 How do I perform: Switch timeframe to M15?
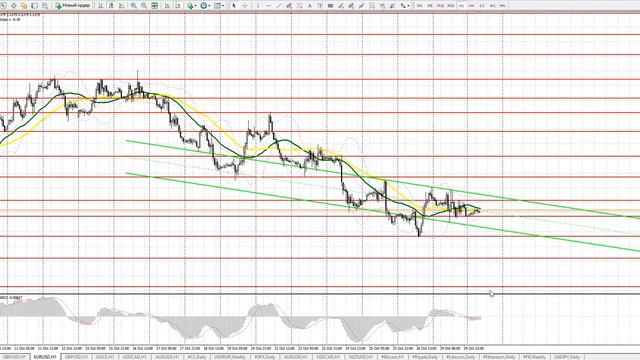point(440,6)
